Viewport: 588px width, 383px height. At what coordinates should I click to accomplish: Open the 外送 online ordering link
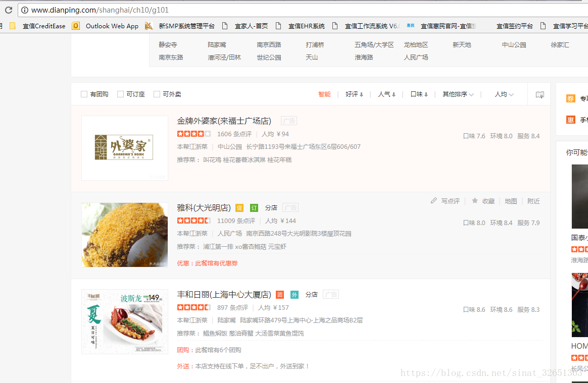pyautogui.click(x=243, y=366)
